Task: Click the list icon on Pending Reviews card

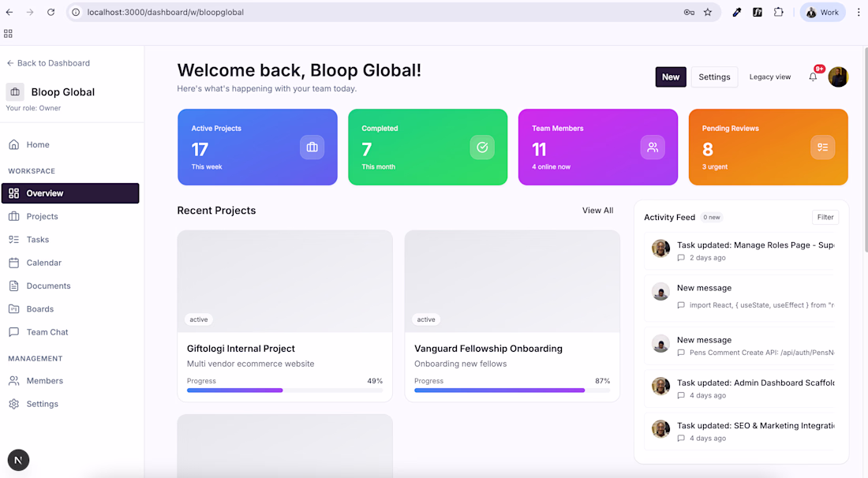Action: tap(822, 148)
